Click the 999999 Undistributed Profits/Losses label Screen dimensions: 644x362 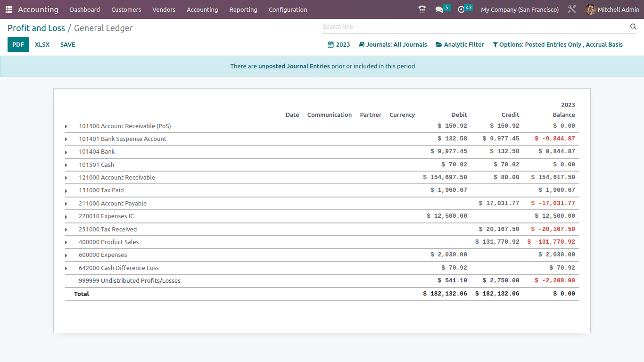(x=130, y=281)
